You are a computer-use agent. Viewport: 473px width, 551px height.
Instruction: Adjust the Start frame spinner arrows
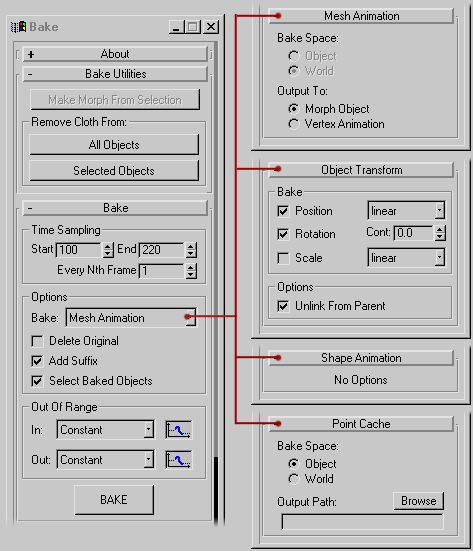(108, 250)
